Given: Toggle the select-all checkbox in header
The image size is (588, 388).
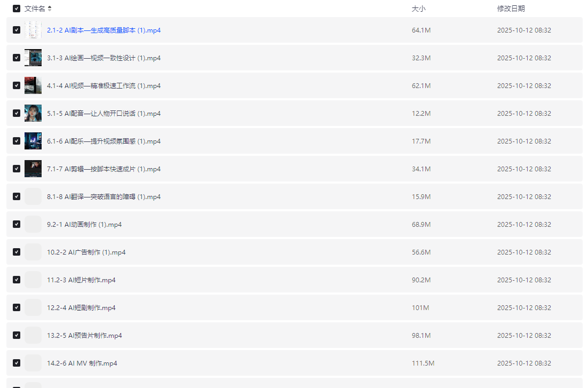Looking at the screenshot, I should click(17, 9).
